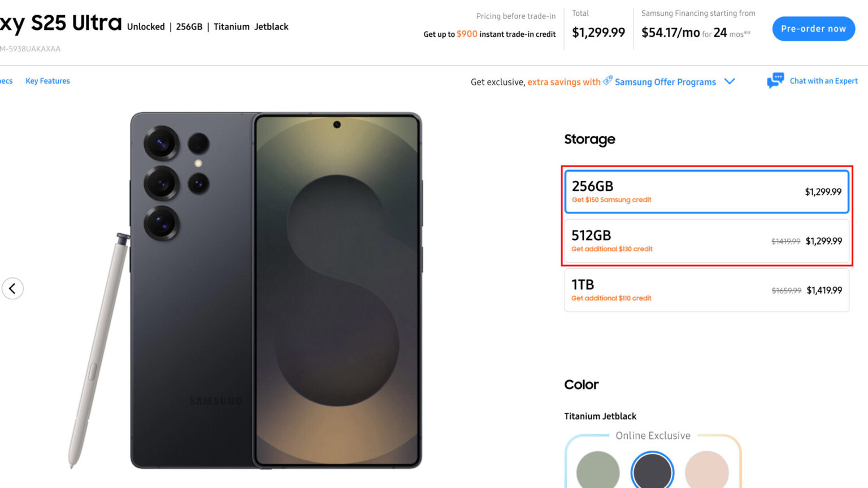Image resolution: width=868 pixels, height=488 pixels.
Task: Click the S Pen in the product image
Action: tap(97, 350)
